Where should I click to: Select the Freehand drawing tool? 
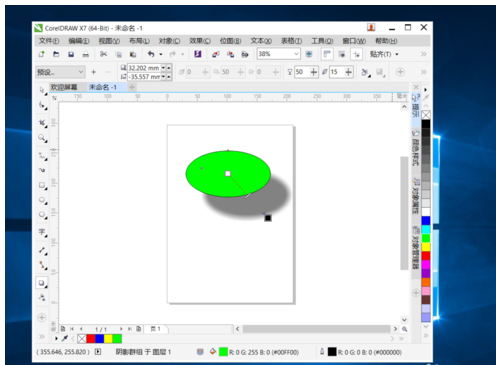coord(42,156)
